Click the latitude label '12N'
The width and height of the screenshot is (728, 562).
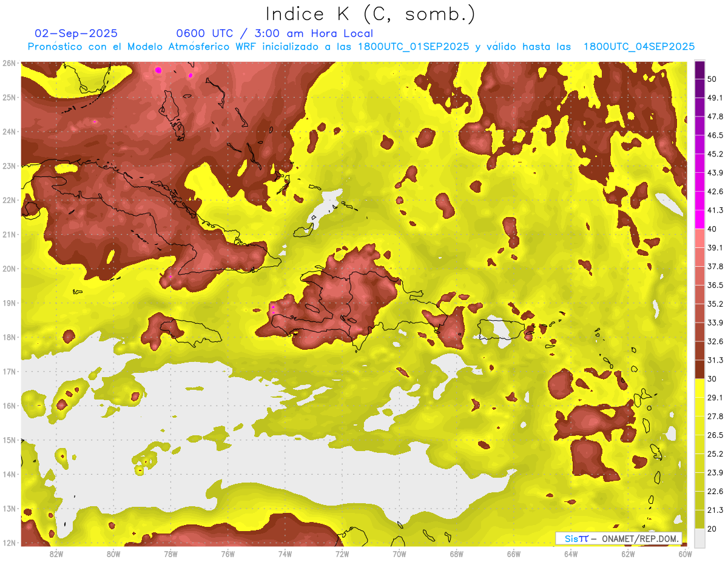point(9,543)
